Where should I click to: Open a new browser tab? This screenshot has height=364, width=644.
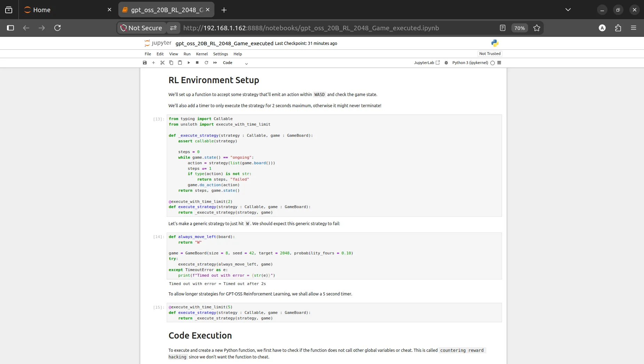[224, 10]
